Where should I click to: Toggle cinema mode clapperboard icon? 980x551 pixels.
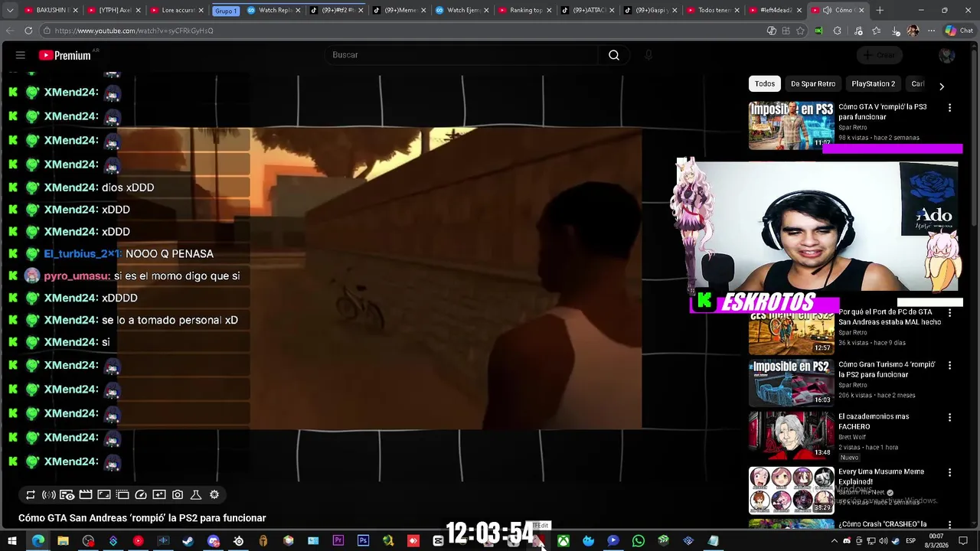(86, 495)
